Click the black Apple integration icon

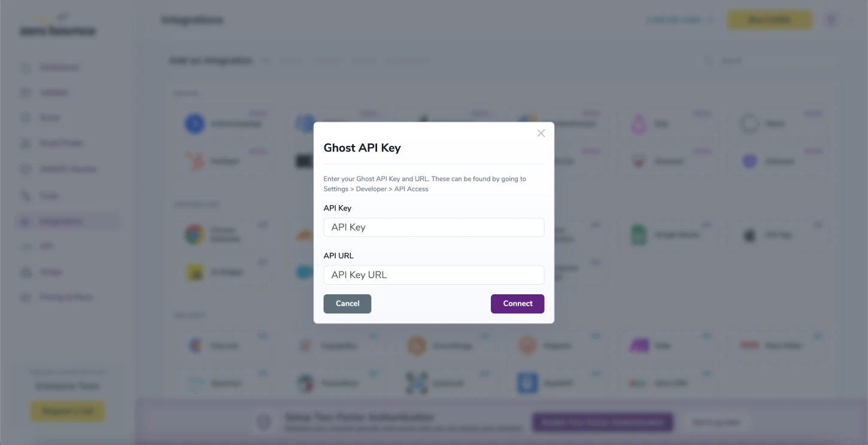coord(749,234)
